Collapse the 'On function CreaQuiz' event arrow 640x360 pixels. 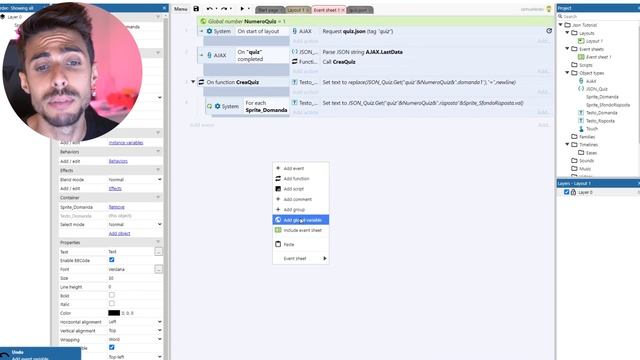(x=193, y=82)
